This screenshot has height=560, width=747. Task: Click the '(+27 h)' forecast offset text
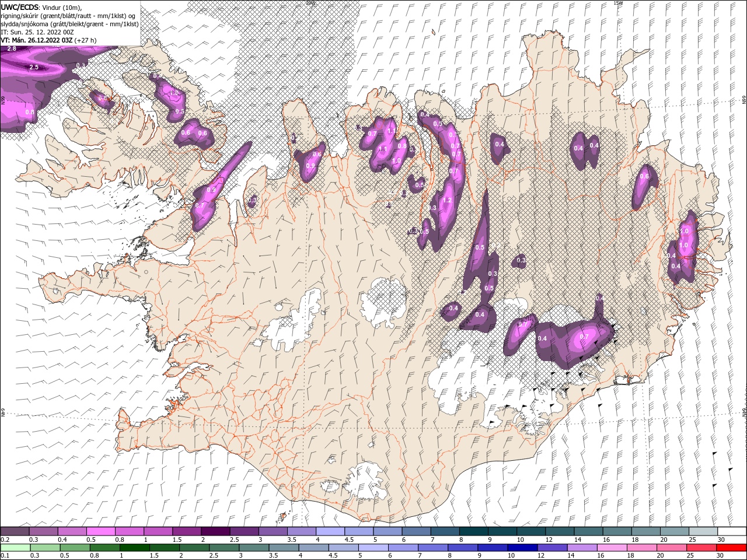coord(85,40)
